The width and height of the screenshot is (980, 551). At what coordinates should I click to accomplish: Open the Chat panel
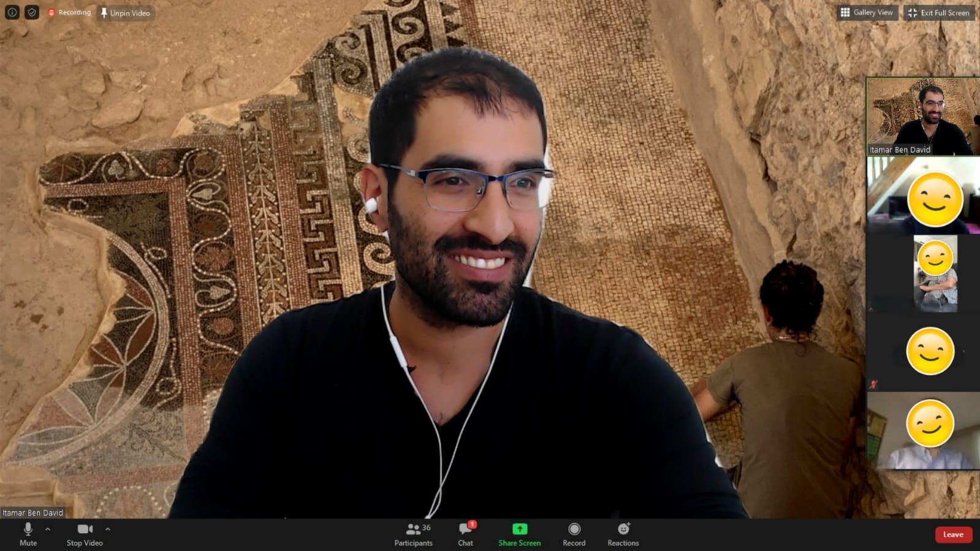466,534
